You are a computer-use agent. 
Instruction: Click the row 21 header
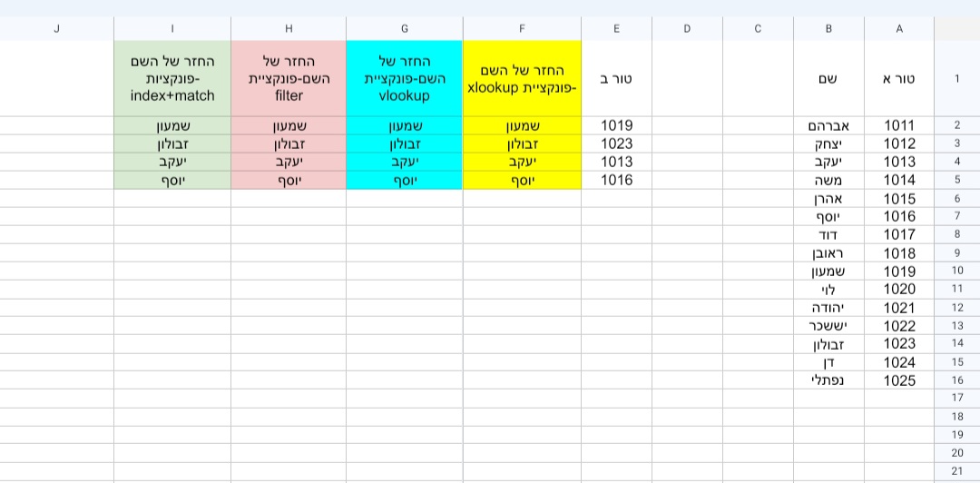tap(956, 470)
